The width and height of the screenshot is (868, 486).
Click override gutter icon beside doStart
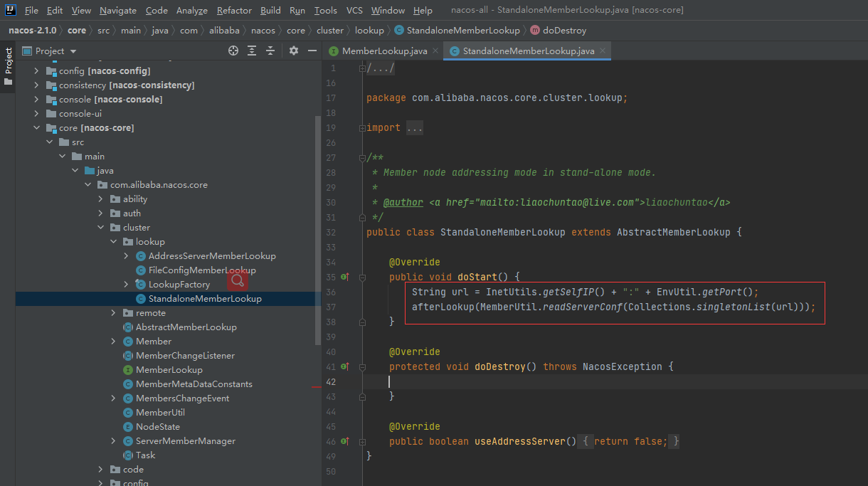coord(345,277)
